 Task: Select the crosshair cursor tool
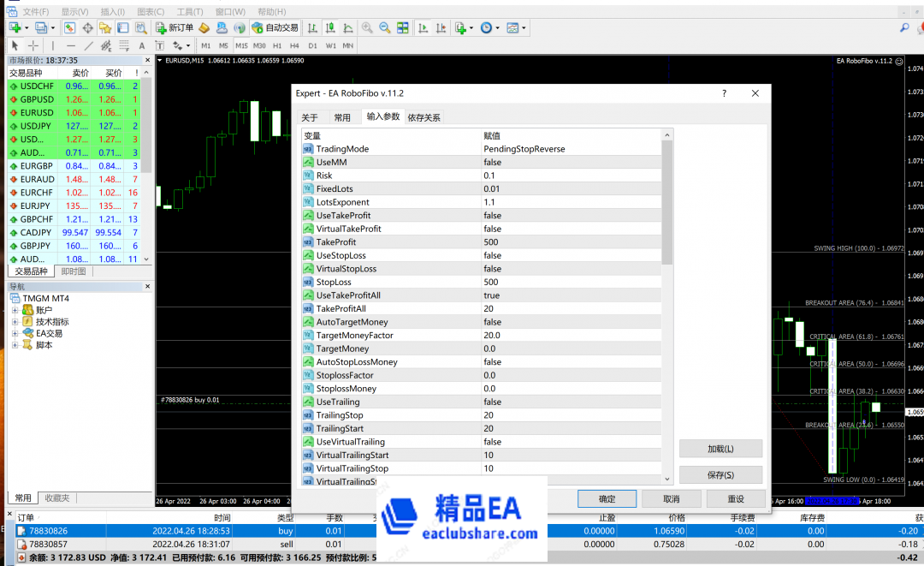click(33, 45)
